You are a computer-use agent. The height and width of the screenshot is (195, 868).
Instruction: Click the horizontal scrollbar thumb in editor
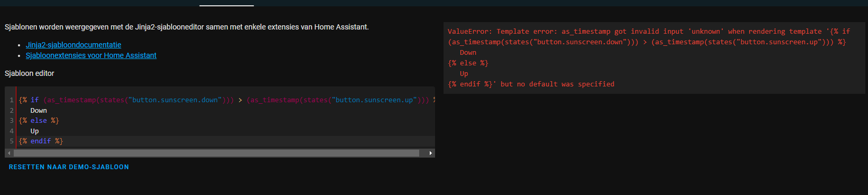point(216,153)
